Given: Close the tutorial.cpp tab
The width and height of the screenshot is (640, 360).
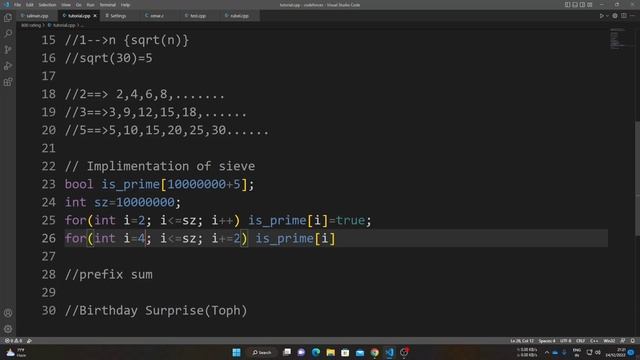Looking at the screenshot, I should coord(95,16).
